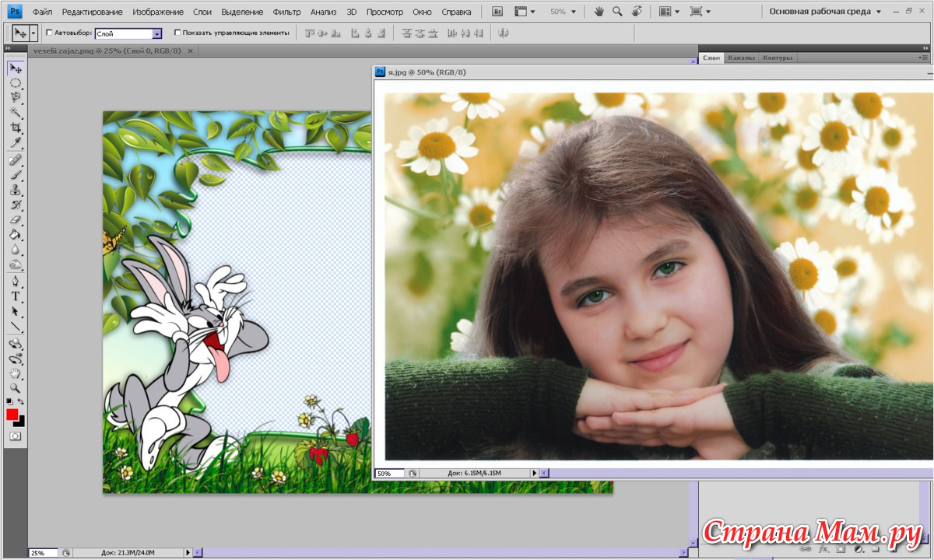Launch Adobe Bridge from the top bar

(498, 12)
